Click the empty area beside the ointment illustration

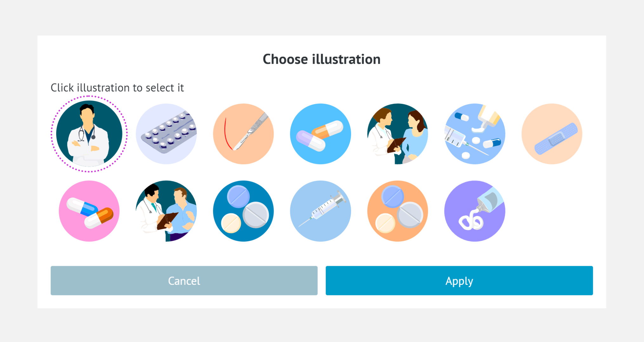tap(552, 211)
